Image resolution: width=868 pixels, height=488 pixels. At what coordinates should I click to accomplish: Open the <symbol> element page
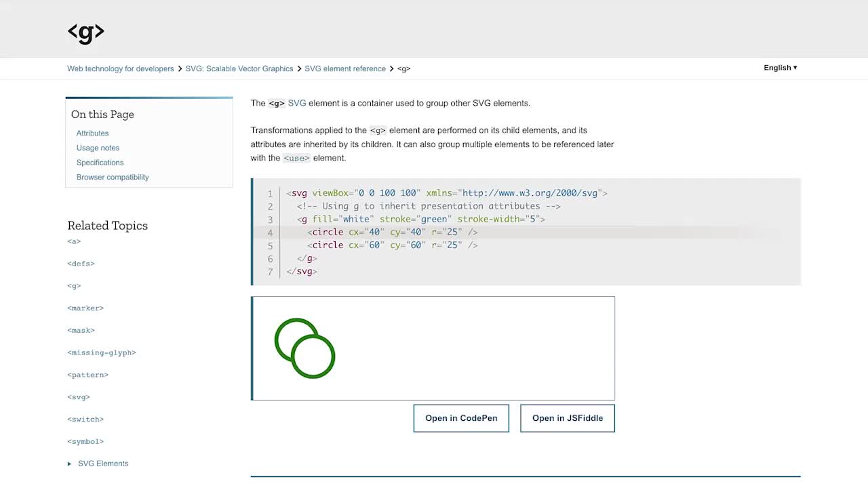point(85,441)
